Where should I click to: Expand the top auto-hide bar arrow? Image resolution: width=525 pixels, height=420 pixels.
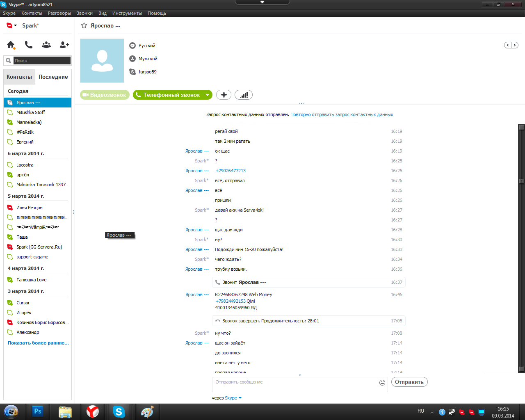click(x=262, y=2)
